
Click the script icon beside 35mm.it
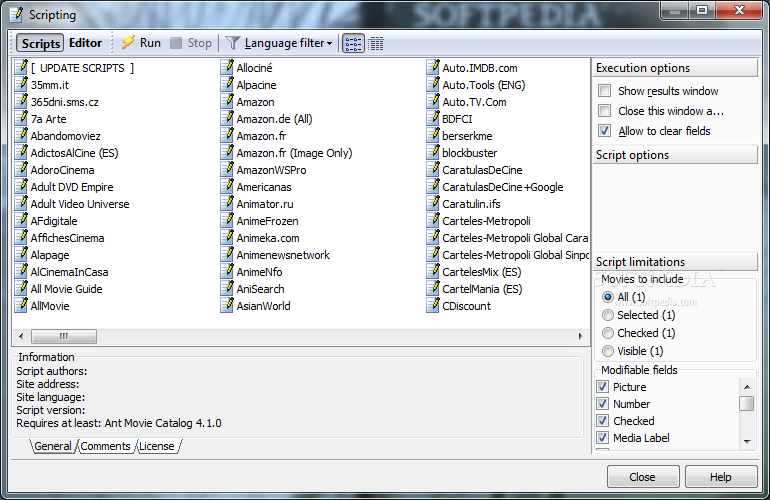click(21, 84)
